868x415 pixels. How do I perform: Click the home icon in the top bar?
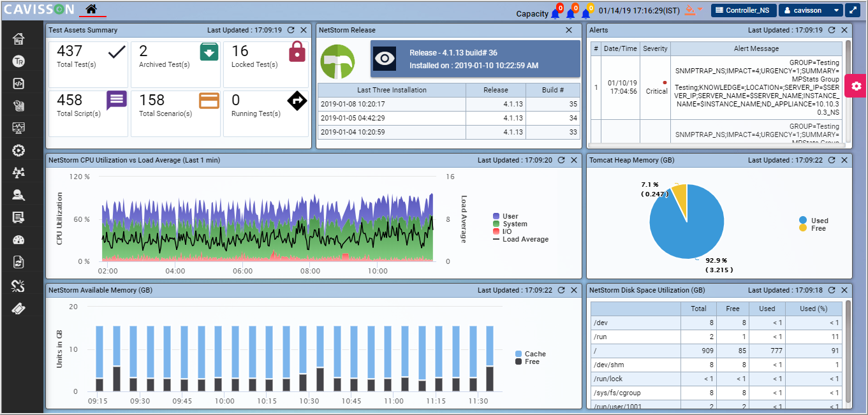coord(92,10)
